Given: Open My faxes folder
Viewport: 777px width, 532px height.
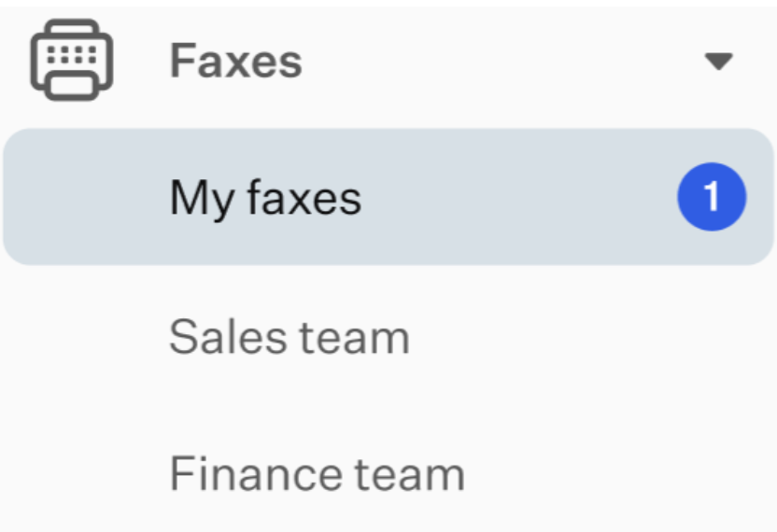Looking at the screenshot, I should 388,197.
